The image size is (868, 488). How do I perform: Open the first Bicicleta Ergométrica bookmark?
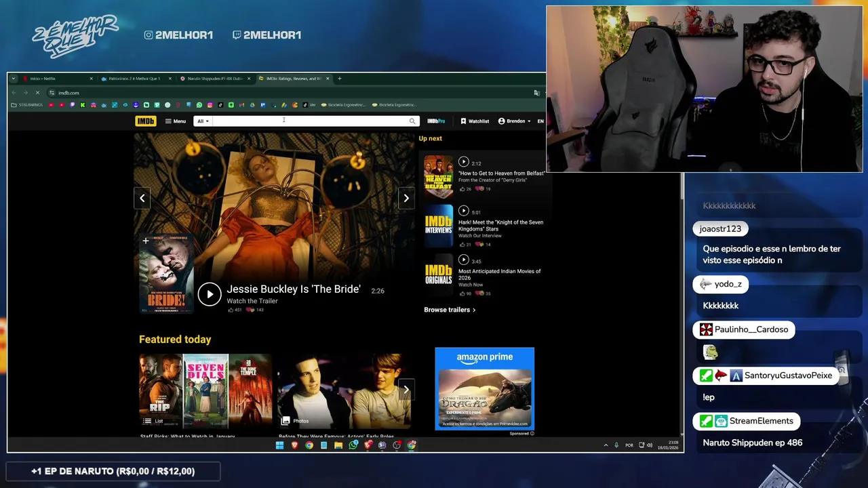click(x=344, y=105)
